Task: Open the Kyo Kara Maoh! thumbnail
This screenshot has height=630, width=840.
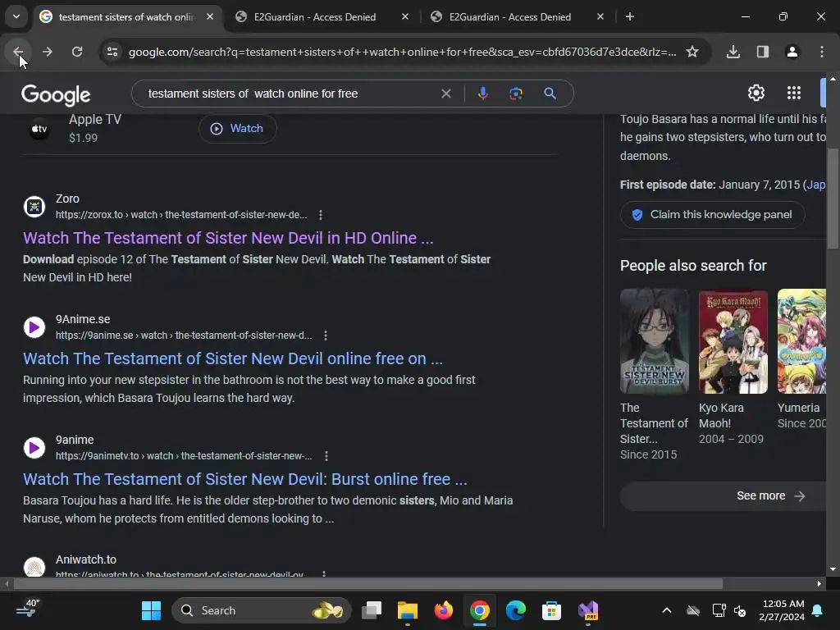Action: pyautogui.click(x=733, y=341)
